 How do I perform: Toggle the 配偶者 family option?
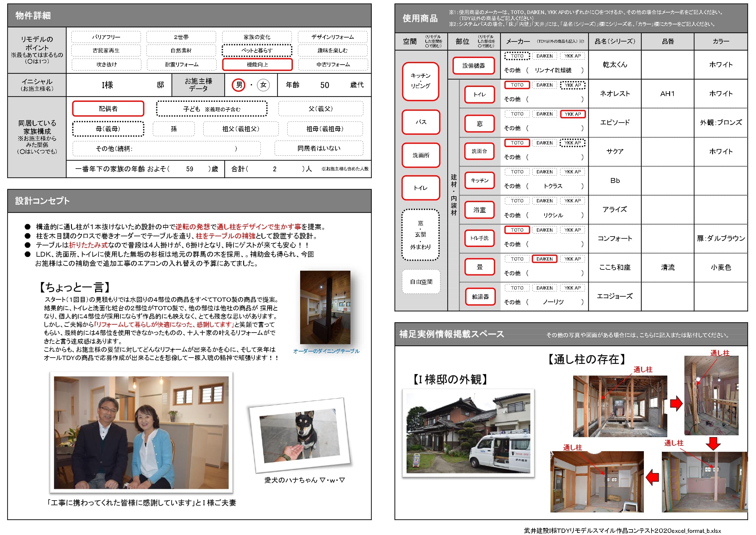click(108, 109)
